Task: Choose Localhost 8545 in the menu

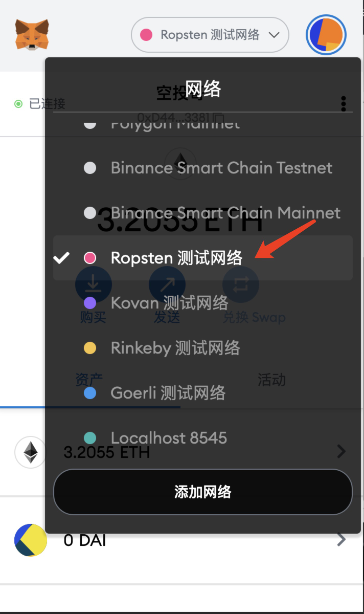Action: pyautogui.click(x=169, y=438)
